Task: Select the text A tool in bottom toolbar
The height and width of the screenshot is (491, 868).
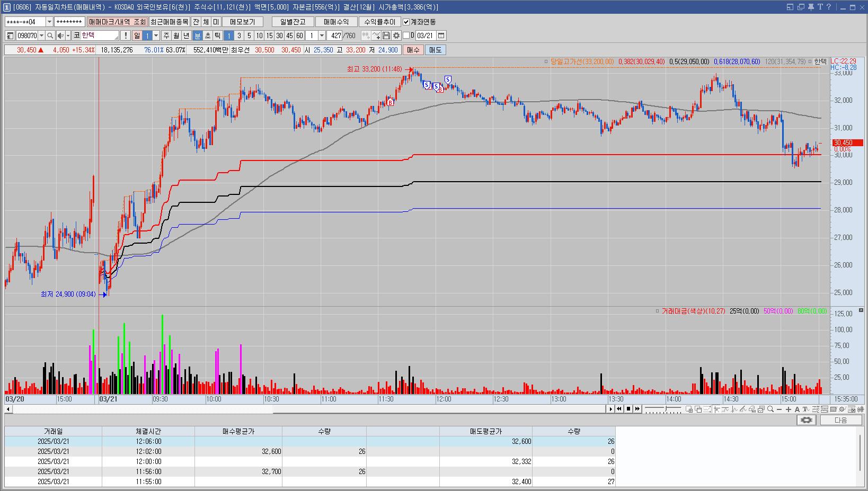Action: (x=797, y=409)
